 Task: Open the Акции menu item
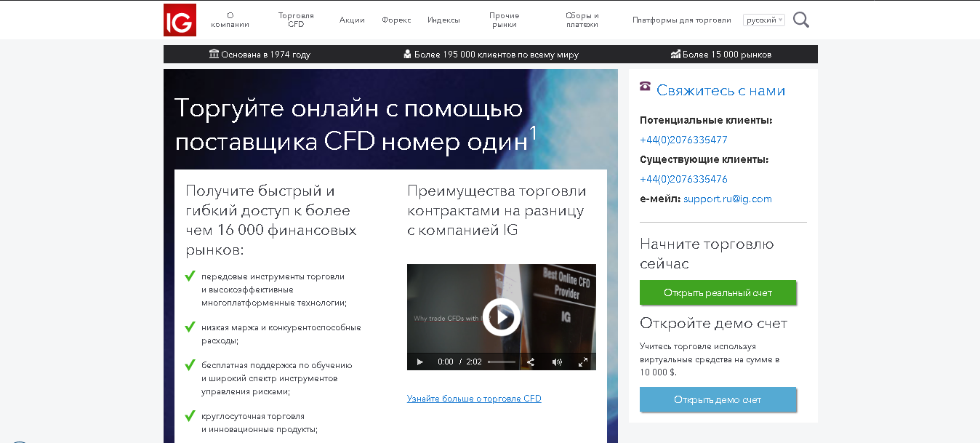point(352,20)
